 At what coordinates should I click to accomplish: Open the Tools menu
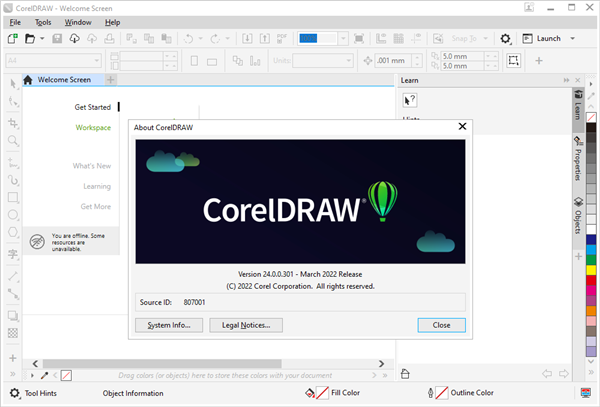click(43, 21)
